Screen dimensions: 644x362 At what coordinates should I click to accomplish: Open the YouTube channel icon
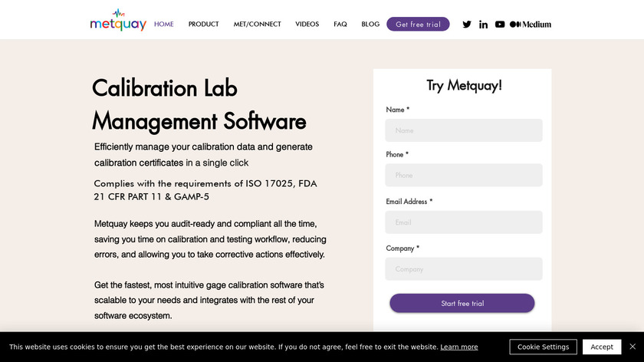click(x=499, y=25)
